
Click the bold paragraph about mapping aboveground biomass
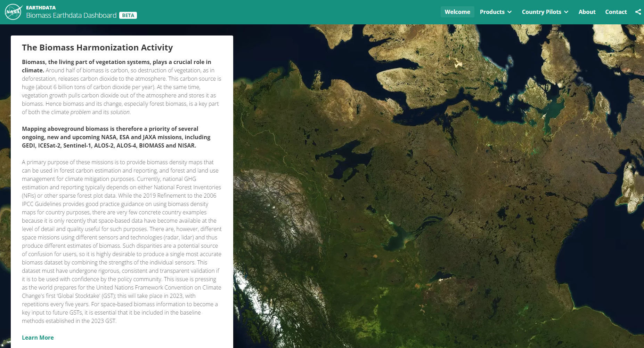pyautogui.click(x=116, y=137)
